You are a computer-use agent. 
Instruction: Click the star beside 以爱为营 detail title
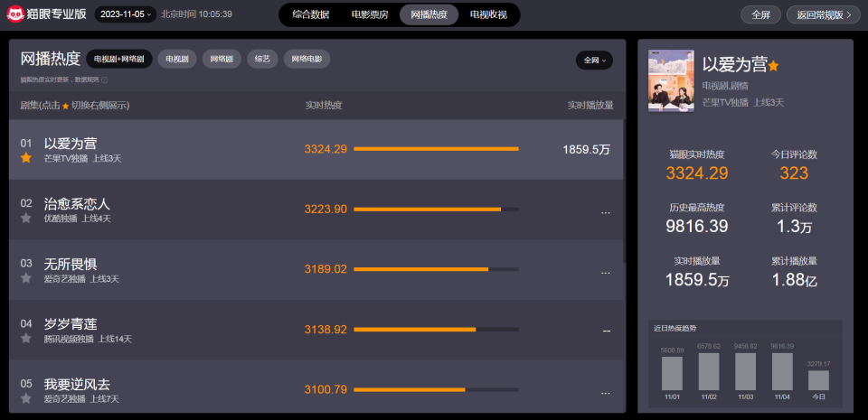click(773, 66)
